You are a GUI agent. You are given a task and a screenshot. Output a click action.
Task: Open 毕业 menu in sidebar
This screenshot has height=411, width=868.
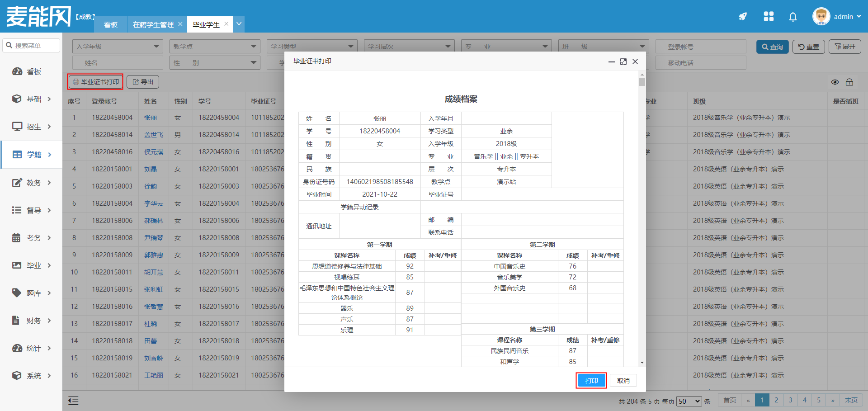click(31, 265)
